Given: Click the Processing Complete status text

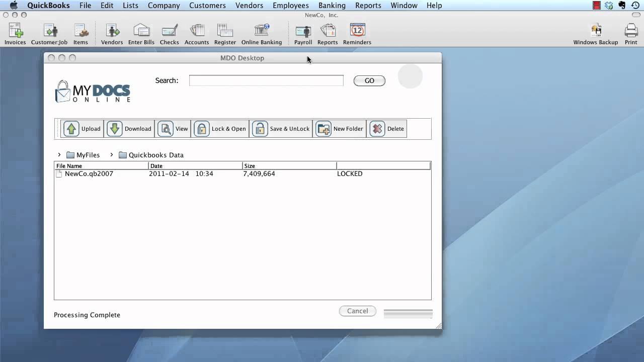Looking at the screenshot, I should tap(87, 315).
